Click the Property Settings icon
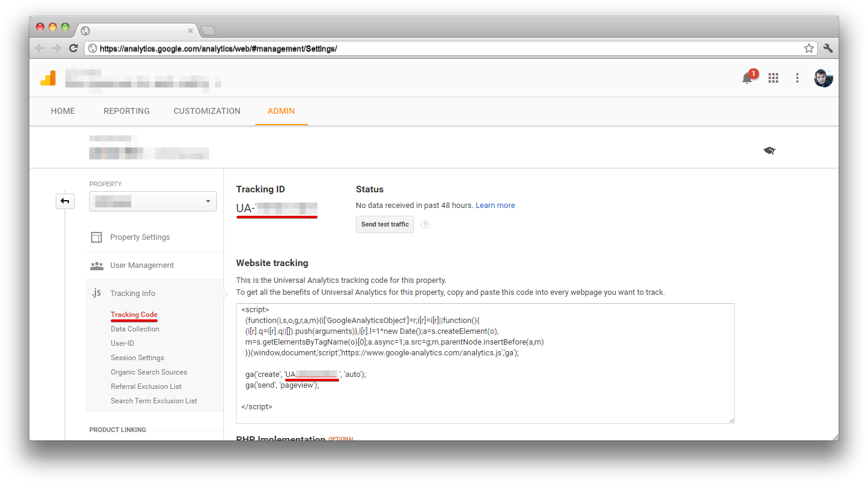This screenshot has height=483, width=868. click(x=96, y=237)
